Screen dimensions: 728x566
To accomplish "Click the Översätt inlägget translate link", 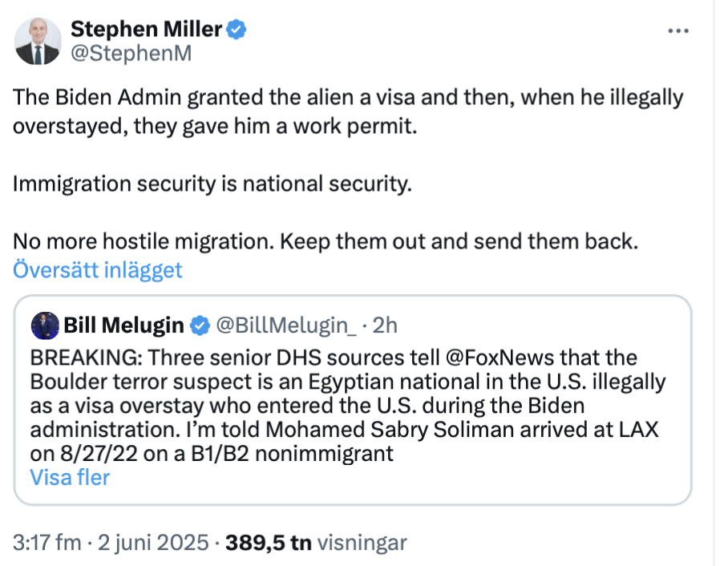I will 98,270.
